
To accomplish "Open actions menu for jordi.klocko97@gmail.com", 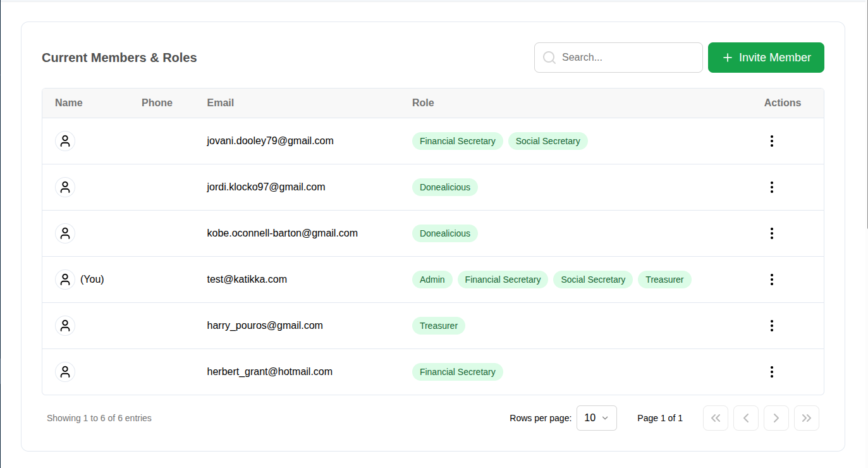I will [771, 187].
